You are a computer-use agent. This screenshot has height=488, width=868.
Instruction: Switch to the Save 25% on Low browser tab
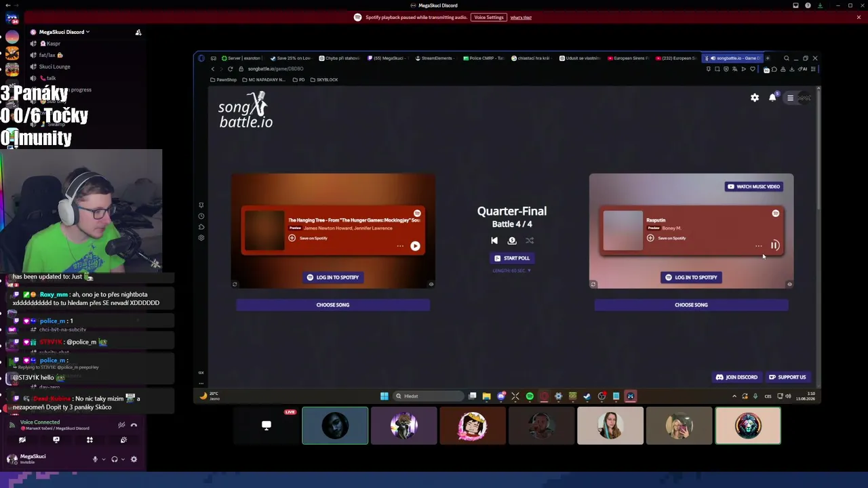click(291, 58)
